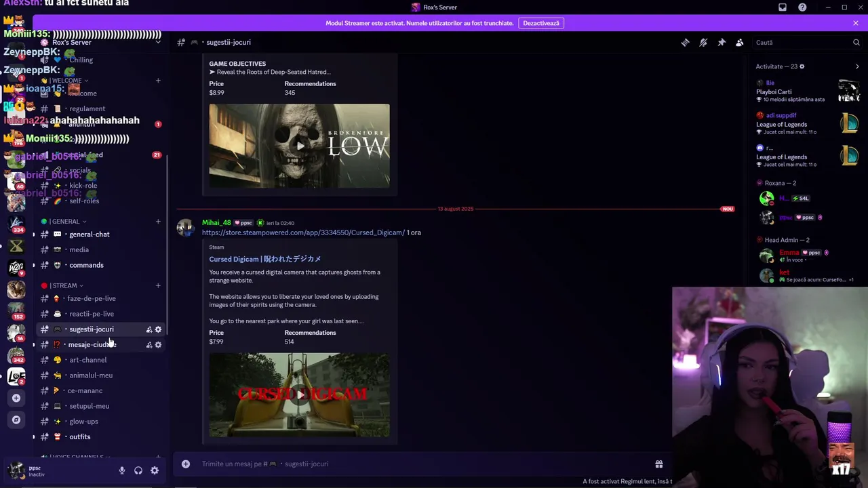The width and height of the screenshot is (868, 488).
Task: Play the Cursed Digicam video thumbnail
Action: coord(299,395)
